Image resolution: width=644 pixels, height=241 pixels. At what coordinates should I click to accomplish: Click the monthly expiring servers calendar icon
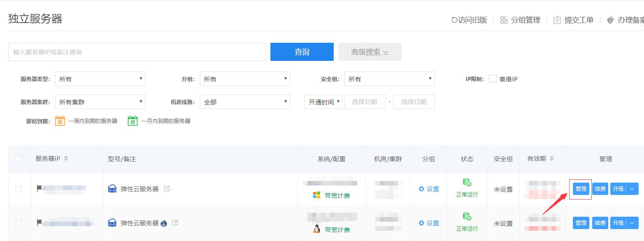point(133,121)
